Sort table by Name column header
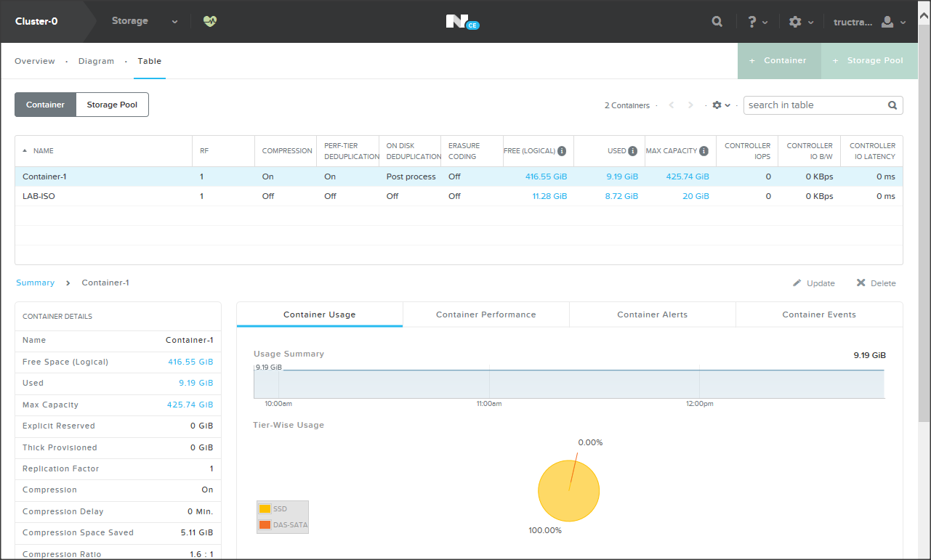This screenshot has width=931, height=560. click(x=44, y=151)
